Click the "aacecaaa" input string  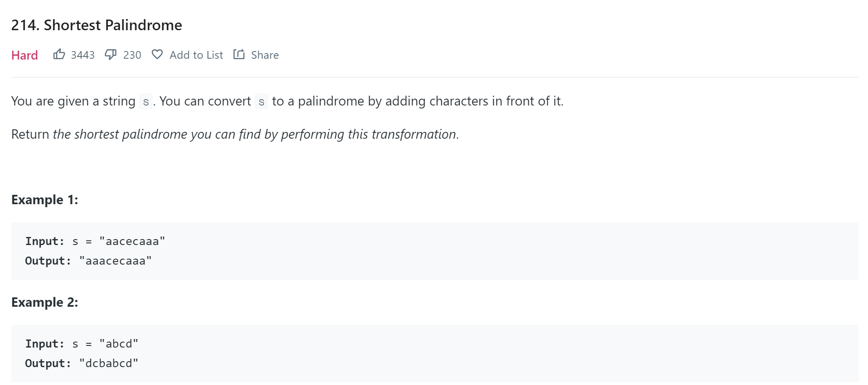132,241
